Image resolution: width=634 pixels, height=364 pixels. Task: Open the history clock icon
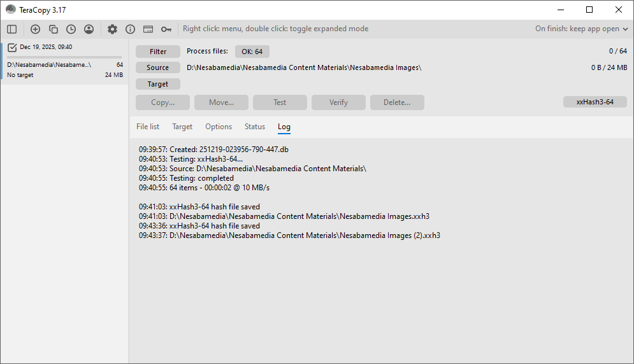[71, 29]
